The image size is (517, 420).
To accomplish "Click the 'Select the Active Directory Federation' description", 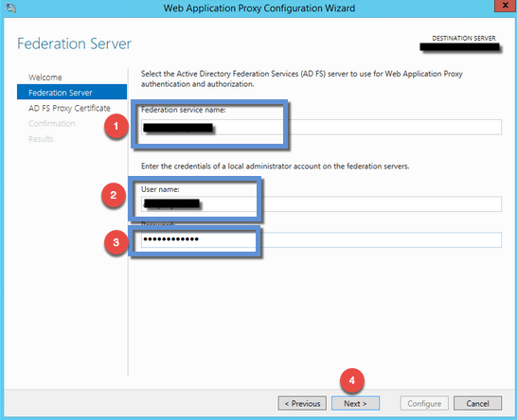I will [x=302, y=79].
